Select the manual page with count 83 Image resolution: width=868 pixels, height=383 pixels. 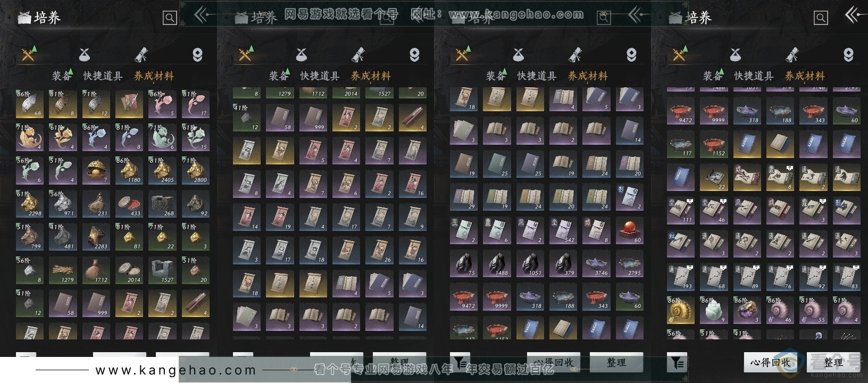847,277
